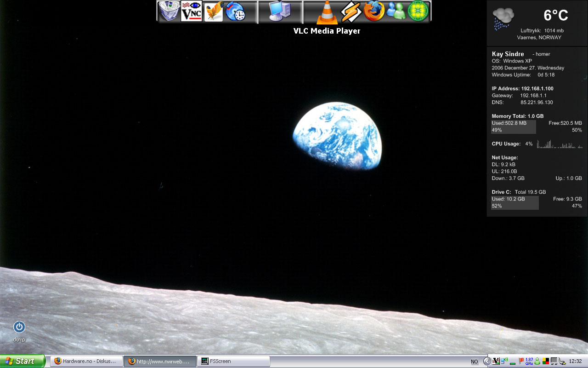Screen dimensions: 588x368
Task: Click the Gateway 192.168.1.1 line
Action: (x=519, y=95)
